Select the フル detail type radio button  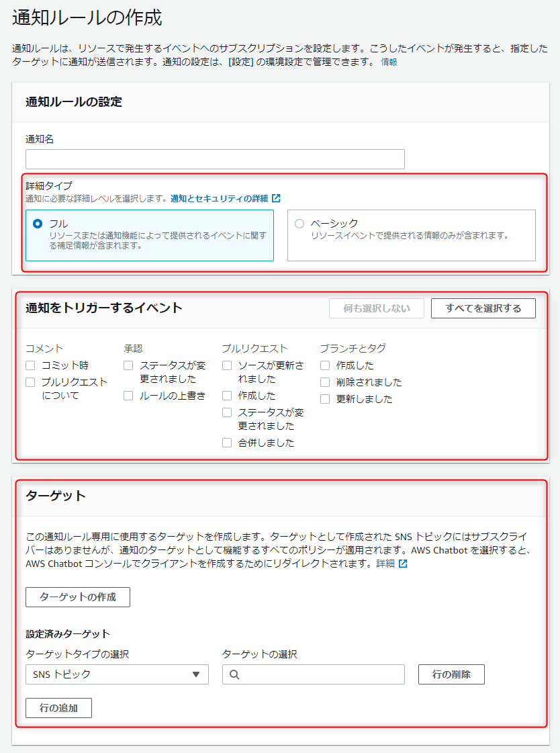(x=38, y=224)
